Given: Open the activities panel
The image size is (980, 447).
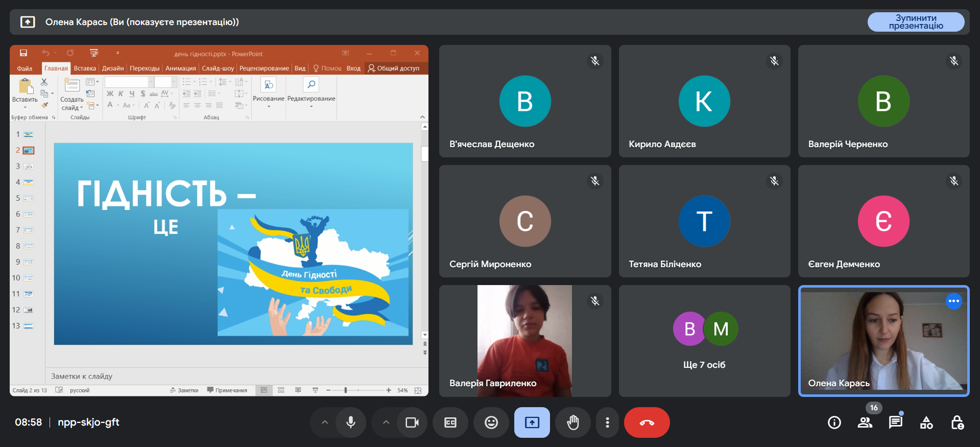Looking at the screenshot, I should [926, 422].
